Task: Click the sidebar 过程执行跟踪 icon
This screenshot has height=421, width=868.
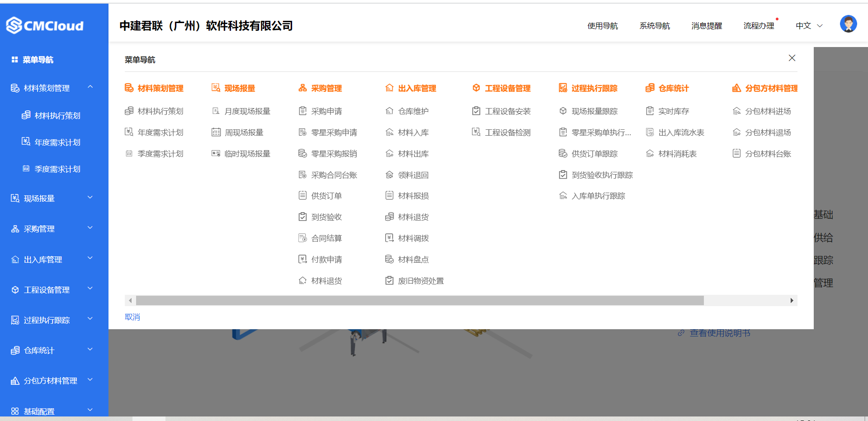Action: tap(15, 320)
